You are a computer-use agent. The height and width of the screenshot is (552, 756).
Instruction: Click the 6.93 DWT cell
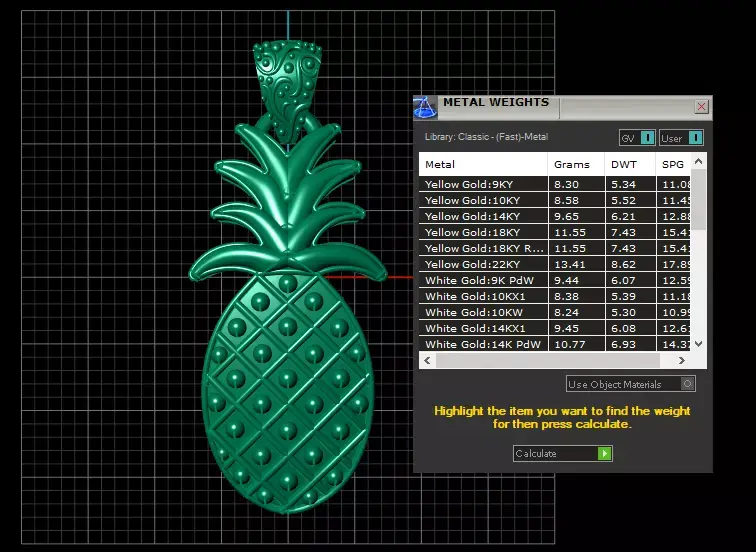630,344
